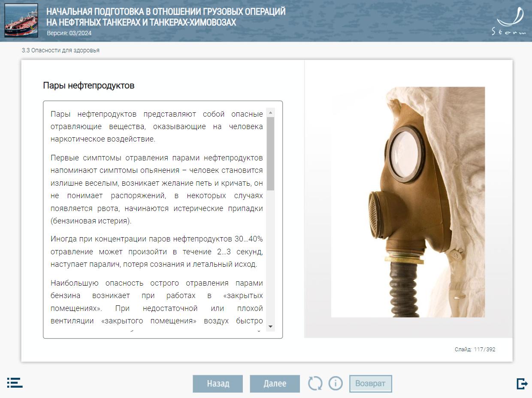Click the slide counter 117/392

click(x=475, y=350)
